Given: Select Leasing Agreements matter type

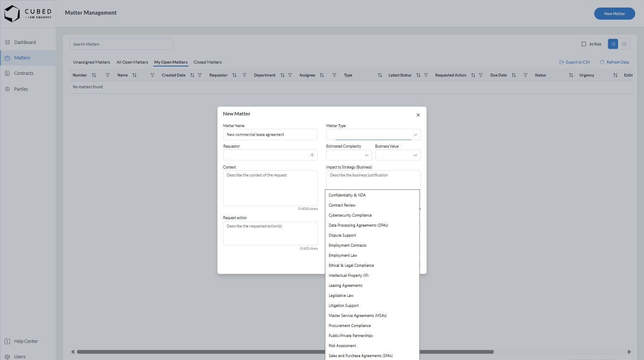Looking at the screenshot, I should [x=372, y=286].
